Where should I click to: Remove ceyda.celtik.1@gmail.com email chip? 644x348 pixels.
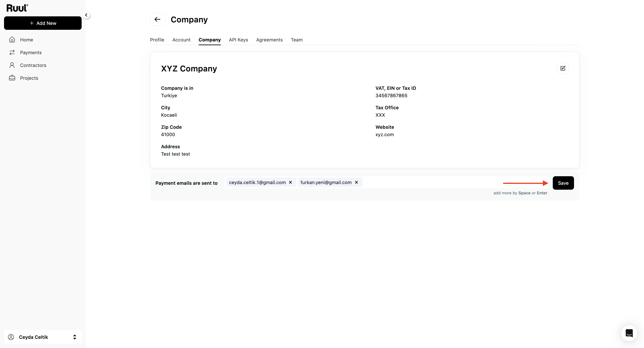click(290, 182)
